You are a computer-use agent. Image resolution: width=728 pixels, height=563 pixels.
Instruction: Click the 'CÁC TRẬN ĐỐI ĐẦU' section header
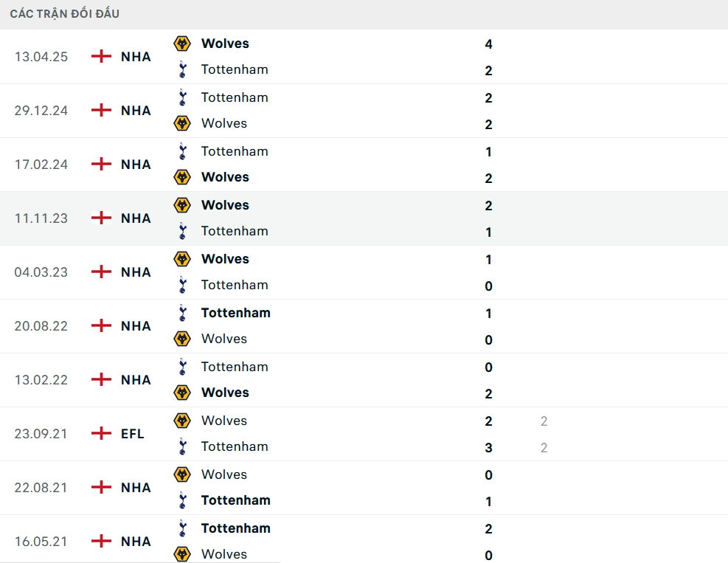[65, 14]
